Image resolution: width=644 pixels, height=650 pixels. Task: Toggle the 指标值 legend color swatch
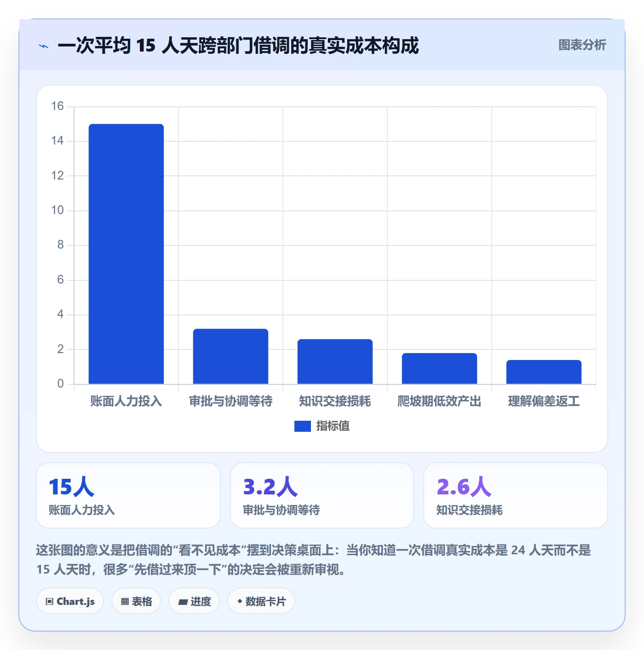[x=302, y=426]
